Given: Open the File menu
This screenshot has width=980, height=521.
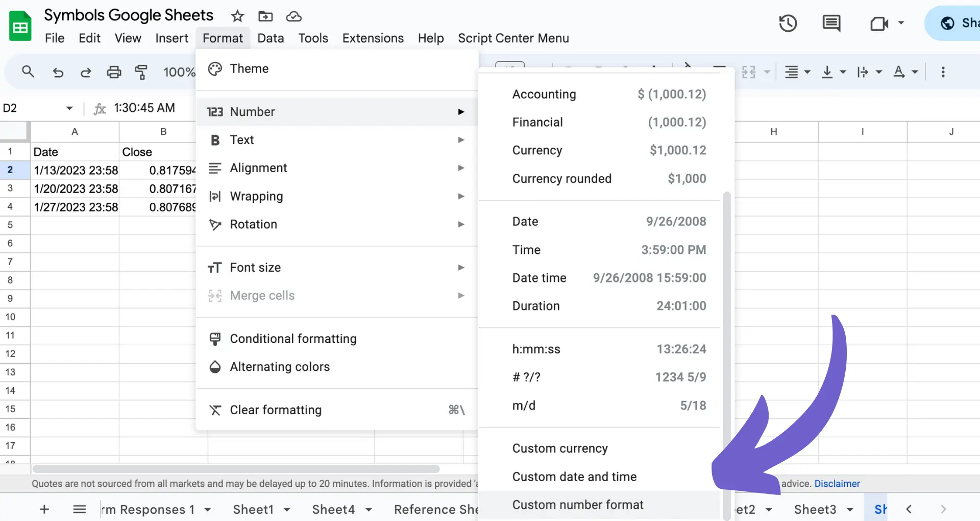Looking at the screenshot, I should click(55, 38).
